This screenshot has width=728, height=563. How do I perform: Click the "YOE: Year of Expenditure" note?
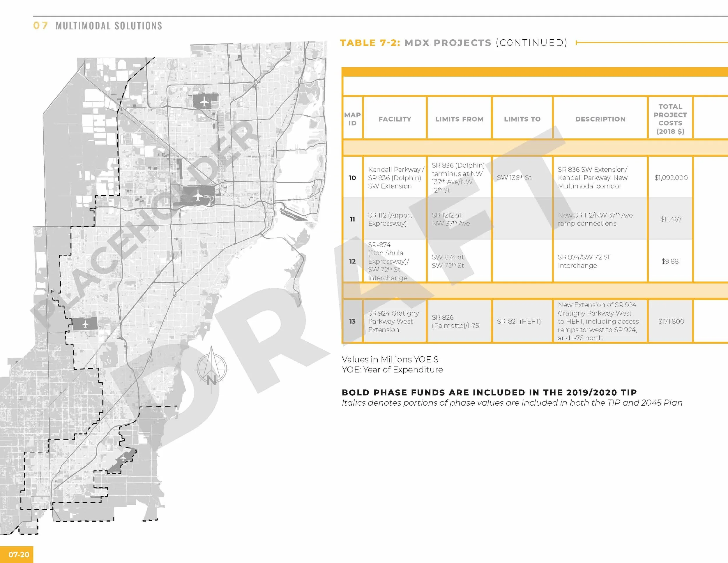(x=392, y=370)
